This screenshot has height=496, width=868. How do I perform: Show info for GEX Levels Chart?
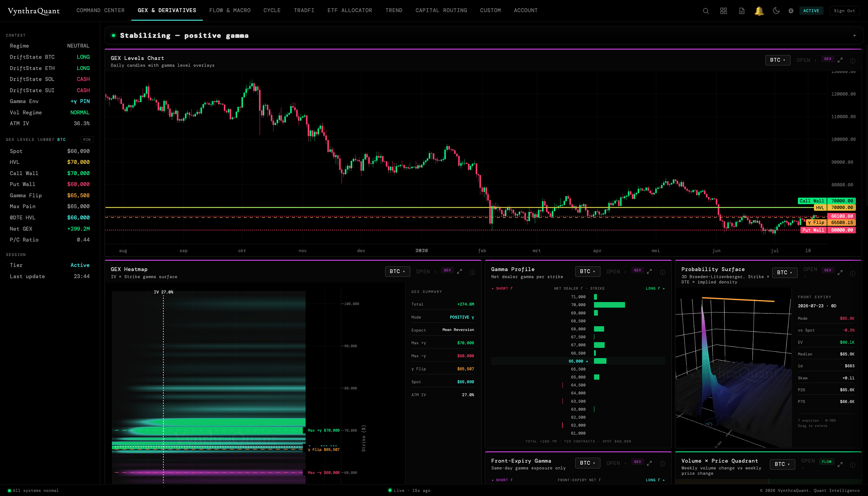[852, 61]
